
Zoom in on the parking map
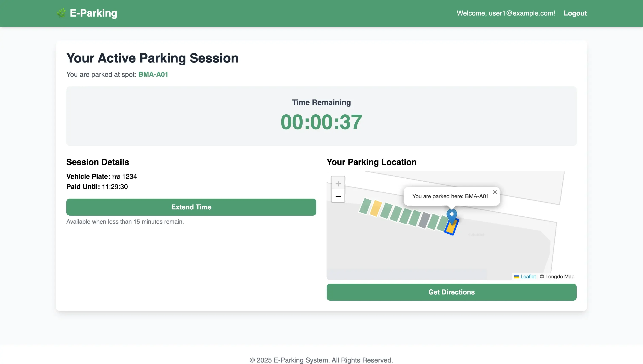click(338, 183)
